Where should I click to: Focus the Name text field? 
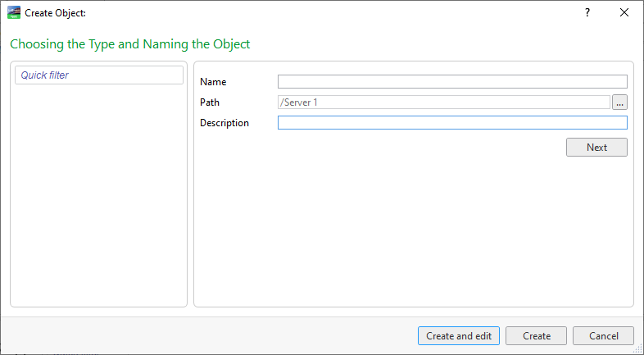(x=452, y=82)
